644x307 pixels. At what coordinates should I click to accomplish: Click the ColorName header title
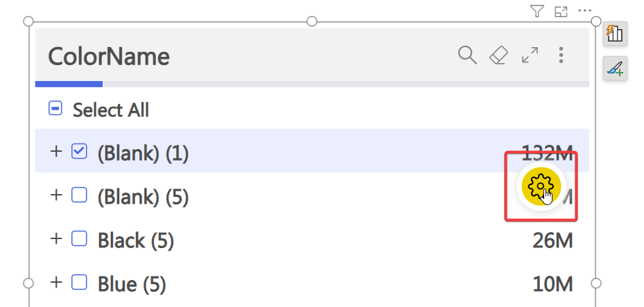(x=109, y=56)
